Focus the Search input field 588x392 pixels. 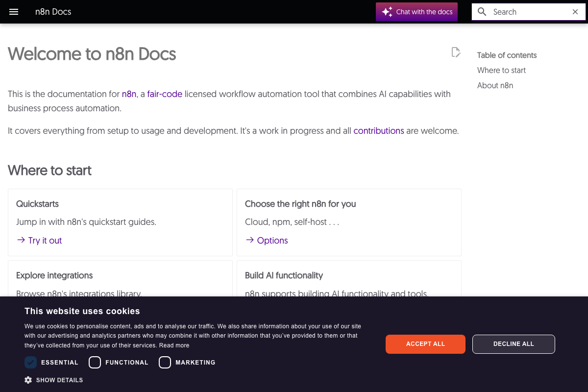coord(529,12)
